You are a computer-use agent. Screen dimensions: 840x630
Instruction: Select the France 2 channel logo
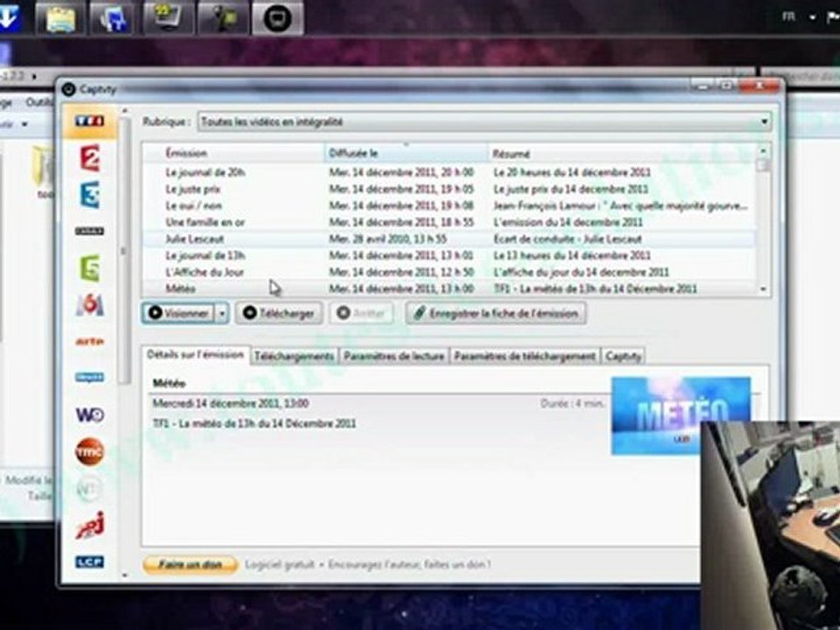click(x=90, y=158)
